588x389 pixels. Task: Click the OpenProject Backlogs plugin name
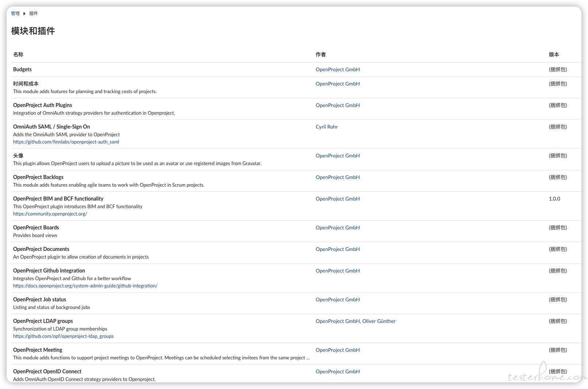38,178
